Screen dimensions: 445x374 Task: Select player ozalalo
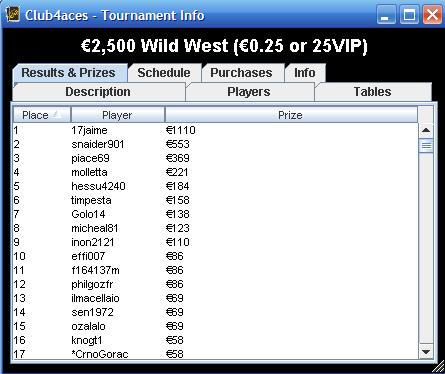tap(88, 326)
